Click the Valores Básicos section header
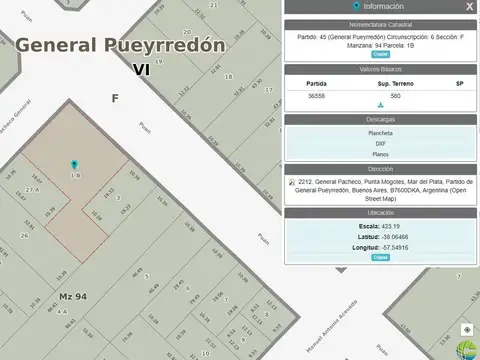 (380, 69)
